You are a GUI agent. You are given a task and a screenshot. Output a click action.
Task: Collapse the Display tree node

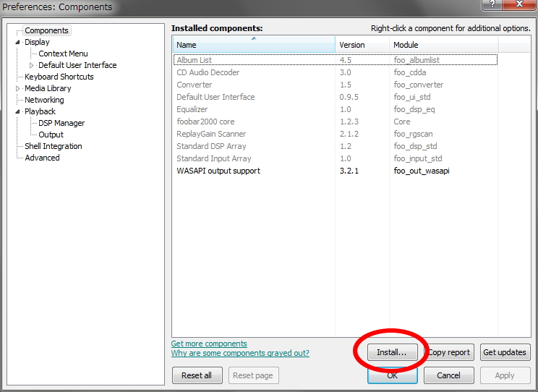[17, 42]
